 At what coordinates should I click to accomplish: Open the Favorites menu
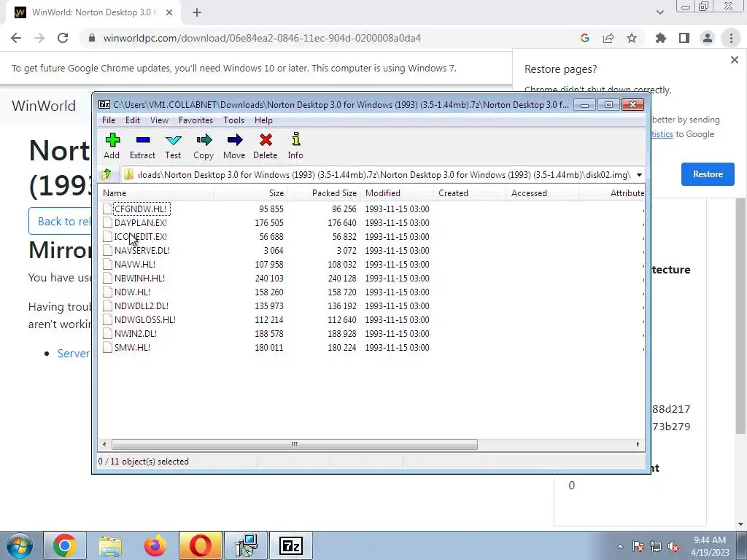[x=196, y=120]
